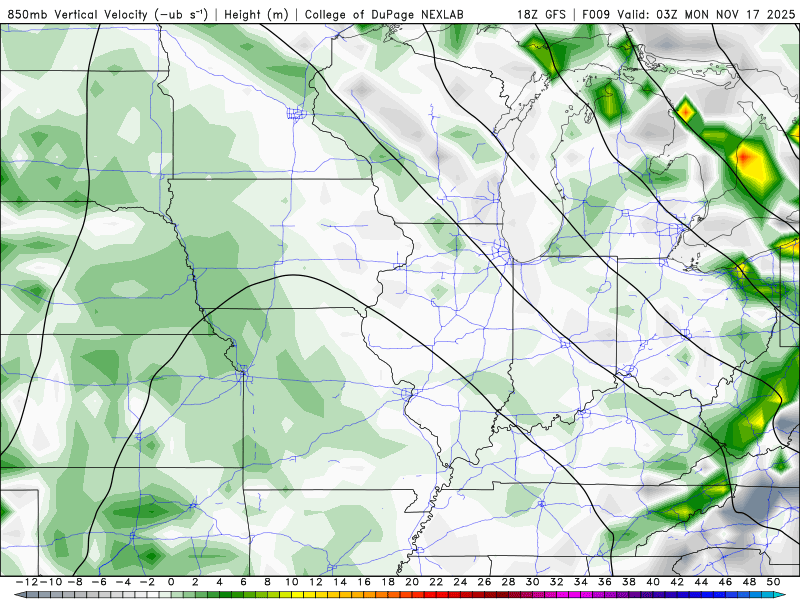Screen dimensions: 800x600
Task: Click the '46' color scale label
Action: [x=726, y=582]
